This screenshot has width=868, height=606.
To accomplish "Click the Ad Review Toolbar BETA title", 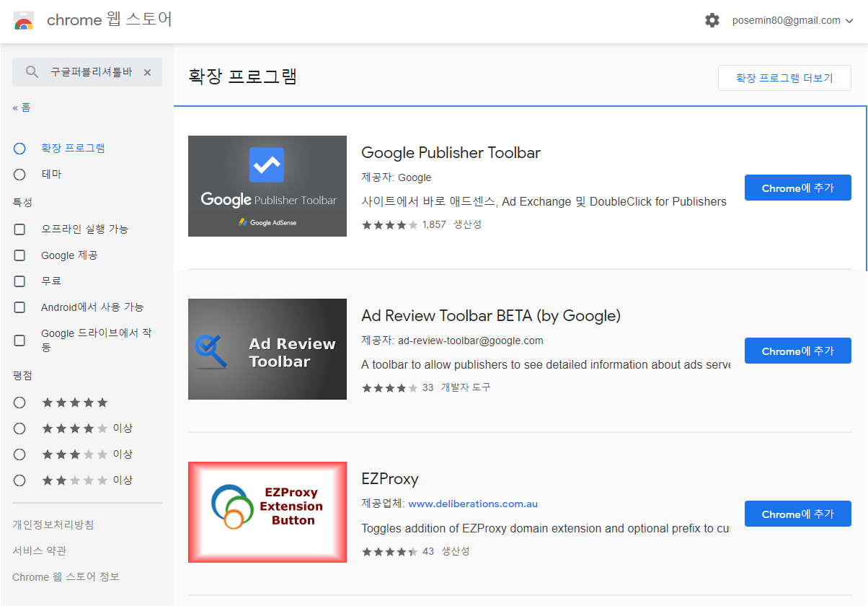I will (x=491, y=316).
